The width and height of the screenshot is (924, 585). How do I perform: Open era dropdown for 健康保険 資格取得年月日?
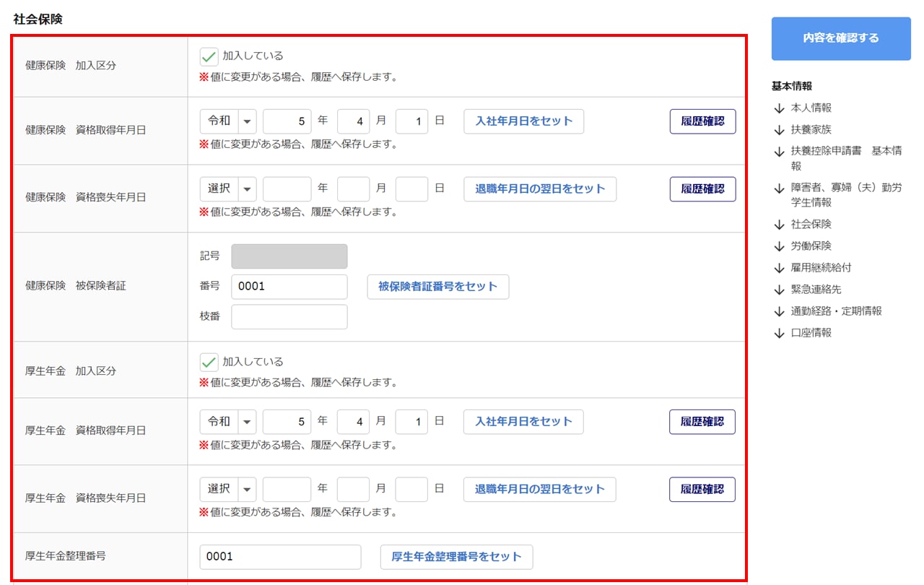[x=228, y=121]
